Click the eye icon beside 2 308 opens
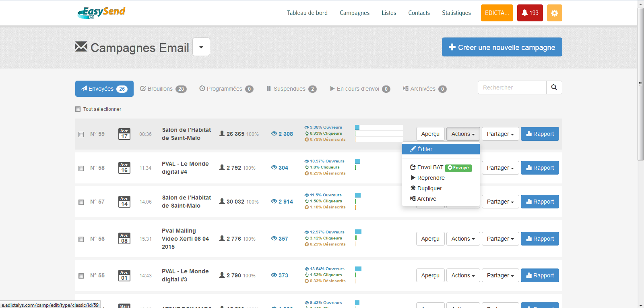644x308 pixels. pyautogui.click(x=274, y=134)
